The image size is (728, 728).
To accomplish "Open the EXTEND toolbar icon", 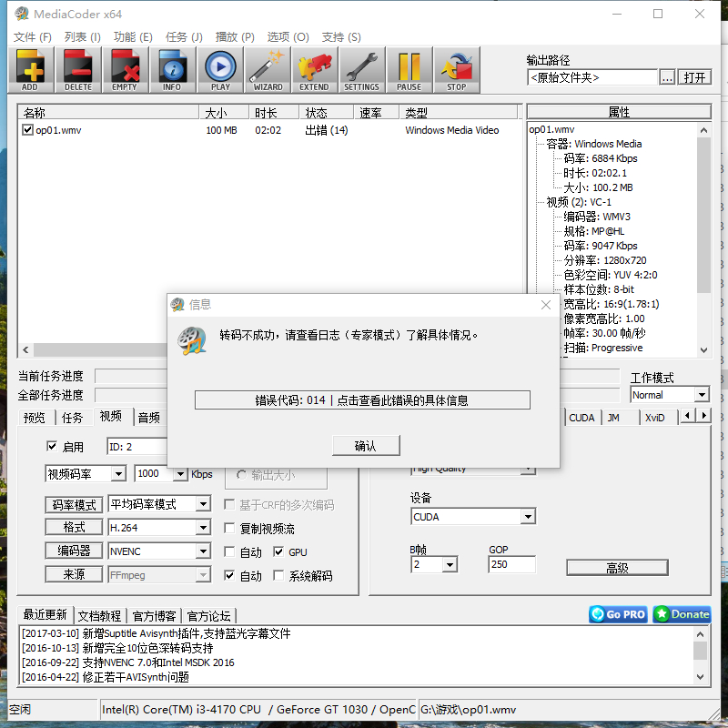I will (315, 70).
